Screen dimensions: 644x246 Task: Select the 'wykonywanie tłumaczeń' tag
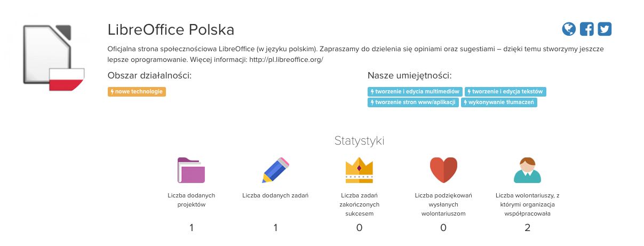(x=499, y=102)
